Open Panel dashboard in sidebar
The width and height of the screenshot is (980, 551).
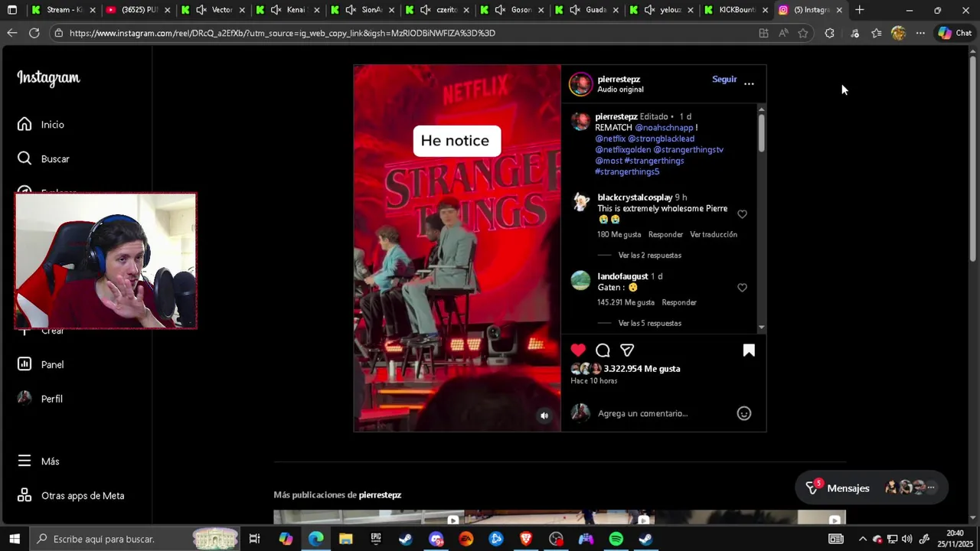point(41,365)
